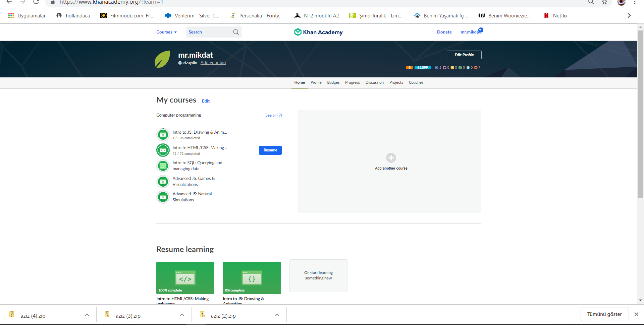Click the Add your bio link

pyautogui.click(x=213, y=63)
